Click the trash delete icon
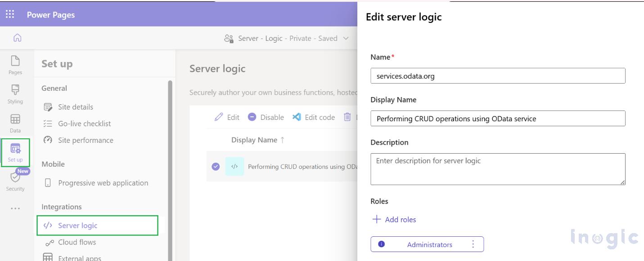Viewport: 644px width, 261px height. (x=347, y=117)
